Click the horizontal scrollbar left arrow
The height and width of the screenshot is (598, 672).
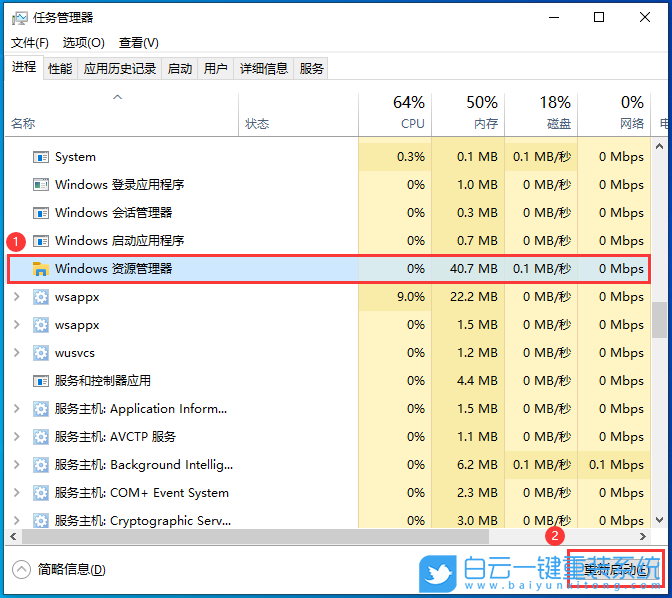(x=13, y=536)
